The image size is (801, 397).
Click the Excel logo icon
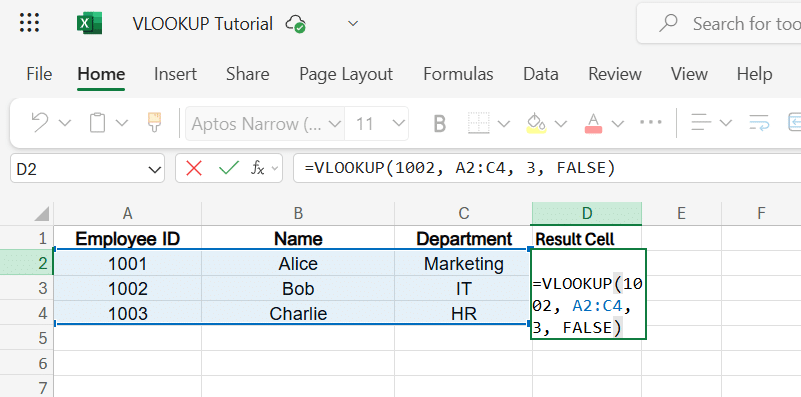(x=89, y=24)
